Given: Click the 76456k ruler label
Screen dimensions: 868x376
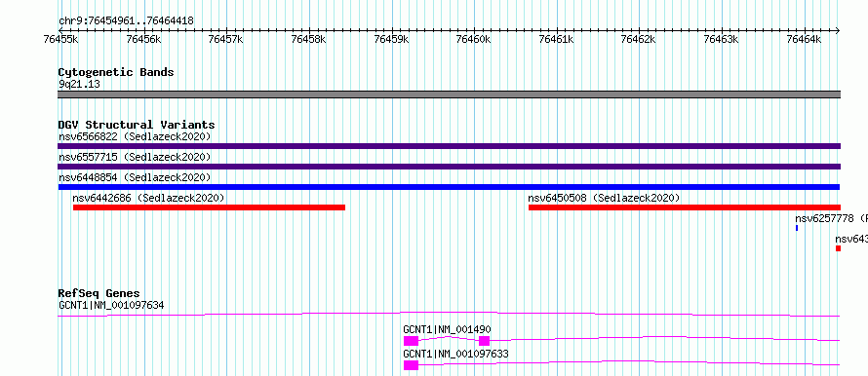Looking at the screenshot, I should coord(143,39).
